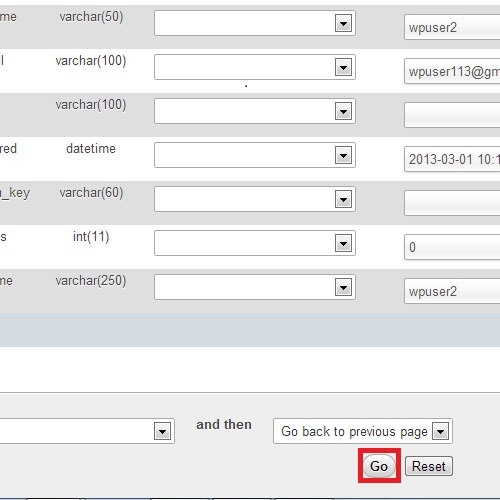500x500 pixels.
Task: Click the Go button
Action: point(379,466)
